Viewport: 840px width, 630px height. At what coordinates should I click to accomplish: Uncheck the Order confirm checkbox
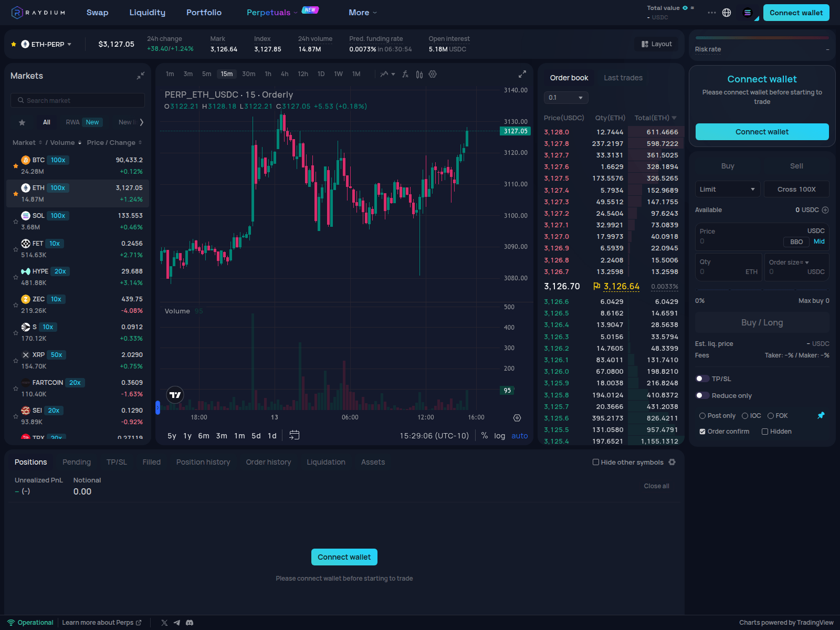click(702, 432)
